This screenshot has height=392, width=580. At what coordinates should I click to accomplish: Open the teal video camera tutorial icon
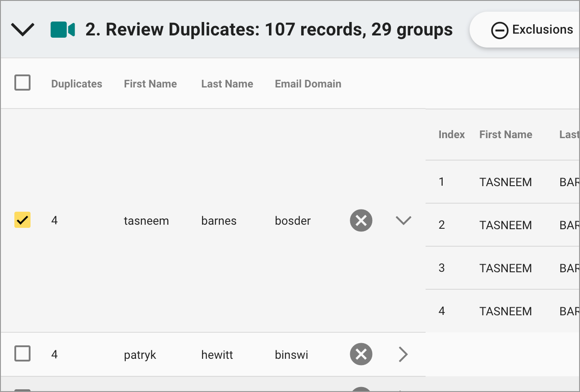tap(62, 30)
